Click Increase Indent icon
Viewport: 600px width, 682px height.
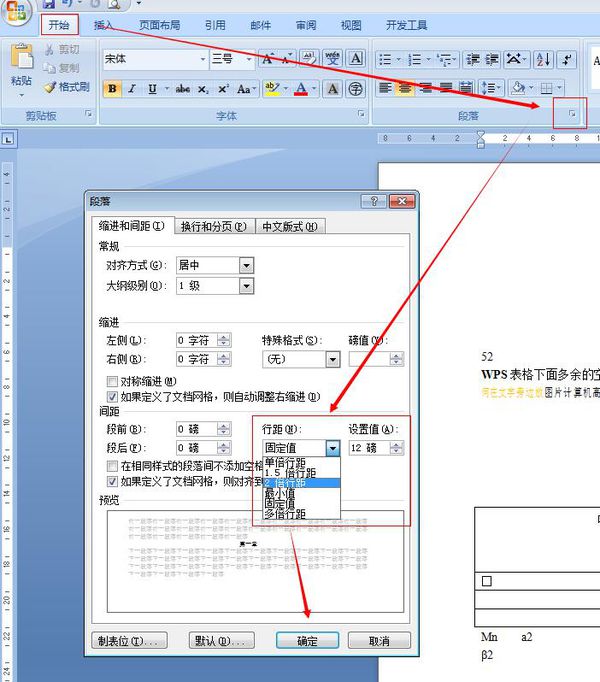[x=492, y=59]
